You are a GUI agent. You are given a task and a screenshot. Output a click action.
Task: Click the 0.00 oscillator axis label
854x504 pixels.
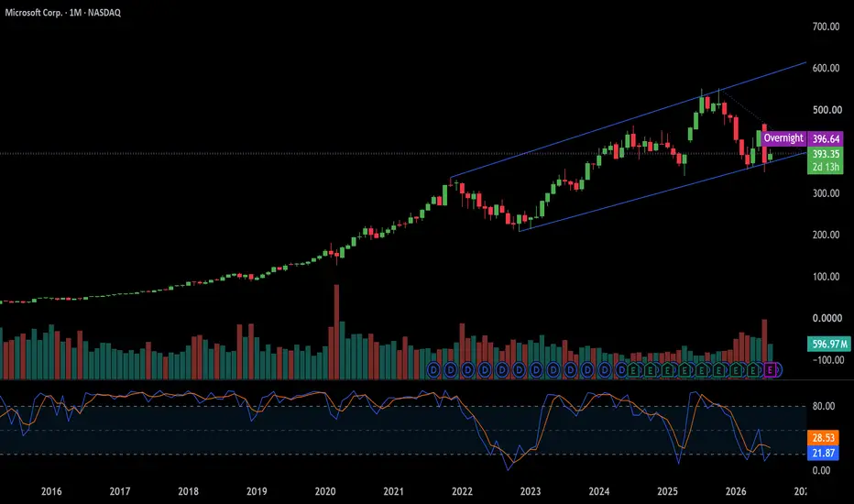[821, 470]
